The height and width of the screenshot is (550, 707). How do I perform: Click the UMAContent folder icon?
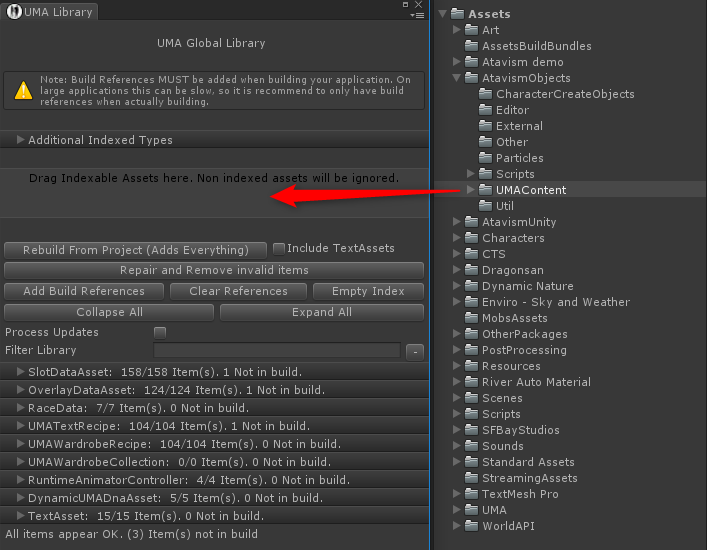486,190
